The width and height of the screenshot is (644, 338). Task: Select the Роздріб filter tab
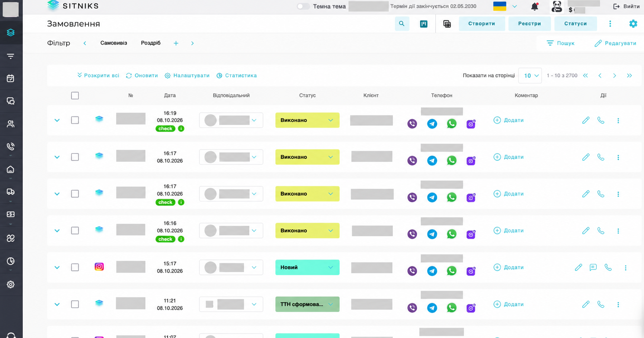pos(151,43)
